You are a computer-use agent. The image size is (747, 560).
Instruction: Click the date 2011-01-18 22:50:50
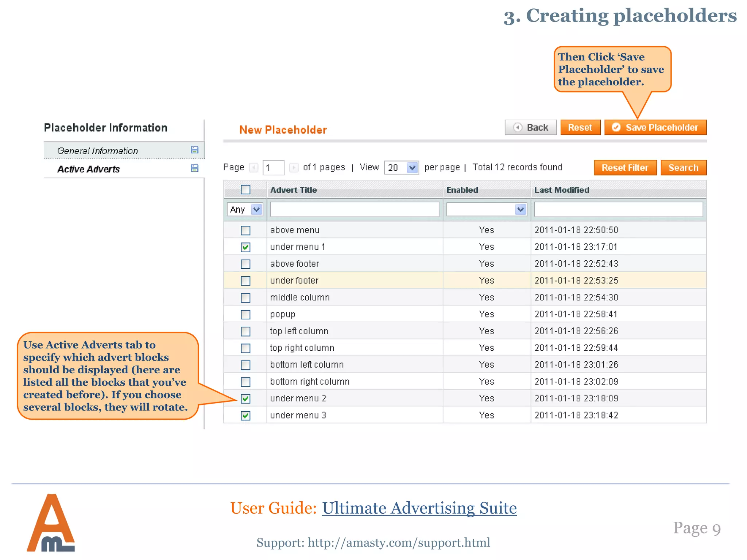pos(576,230)
